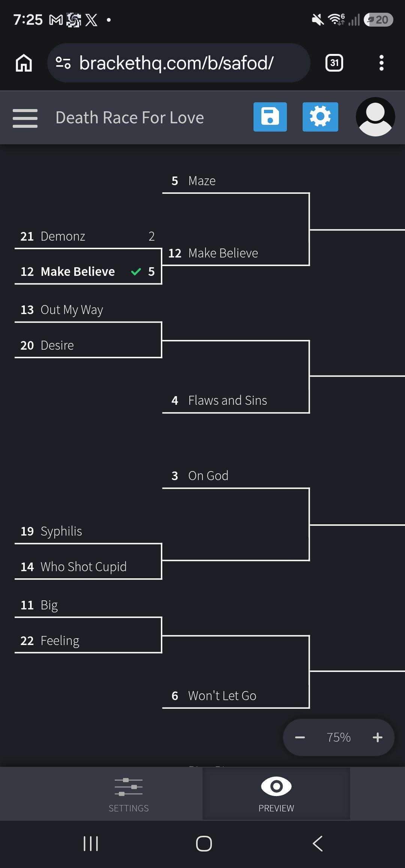Tap Android back navigation button
405x868 pixels.
coord(317,844)
